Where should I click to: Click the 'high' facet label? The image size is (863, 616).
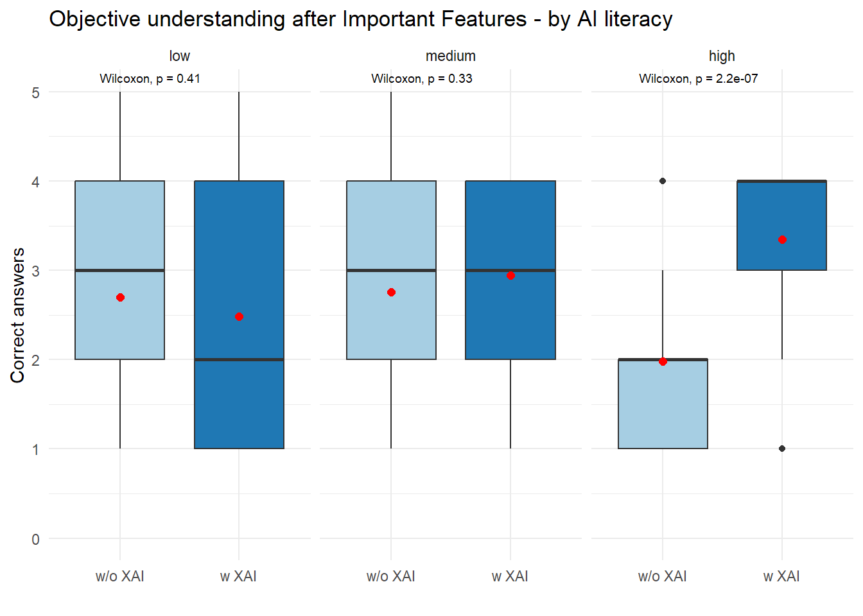(x=722, y=56)
